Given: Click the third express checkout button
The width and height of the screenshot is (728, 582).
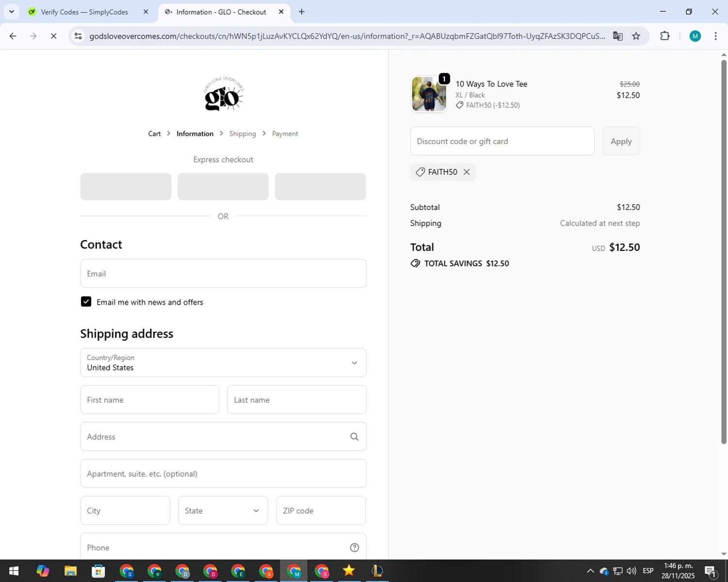Looking at the screenshot, I should 320,187.
